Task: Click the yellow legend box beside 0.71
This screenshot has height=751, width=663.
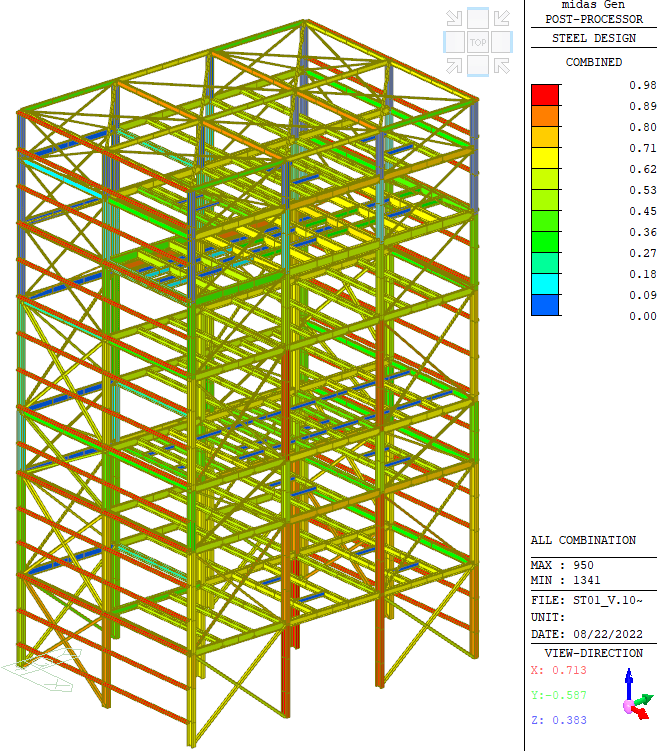Action: pos(545,158)
